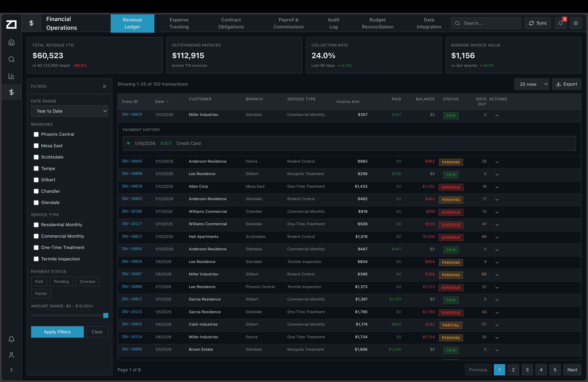Open the user profile icon in sidebar
Screen dimensions: 588x382
pyautogui.click(x=11, y=355)
